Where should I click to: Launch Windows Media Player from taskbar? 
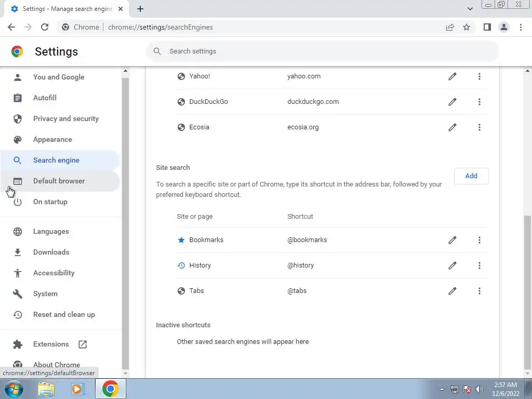pyautogui.click(x=78, y=389)
